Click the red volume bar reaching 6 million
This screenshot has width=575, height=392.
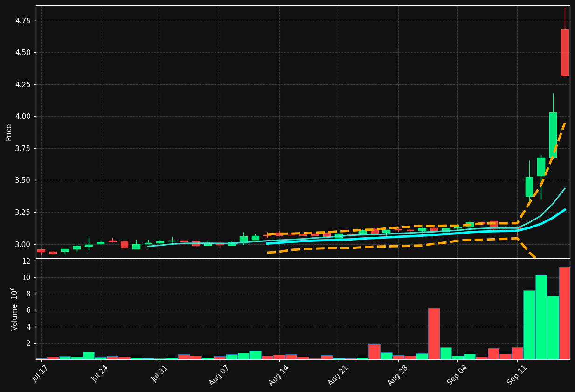pos(434,334)
